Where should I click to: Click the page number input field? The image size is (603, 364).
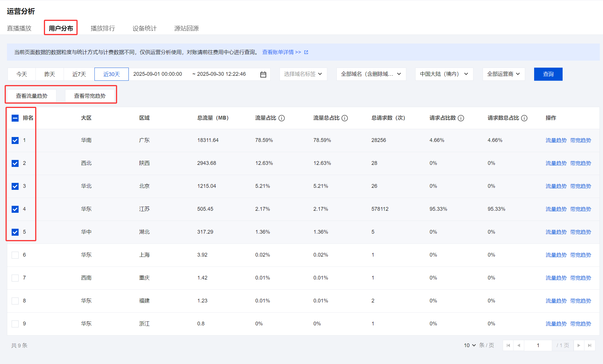pos(538,345)
